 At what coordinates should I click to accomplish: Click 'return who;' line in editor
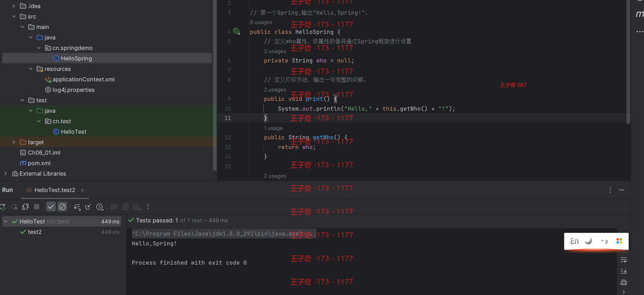(x=297, y=147)
